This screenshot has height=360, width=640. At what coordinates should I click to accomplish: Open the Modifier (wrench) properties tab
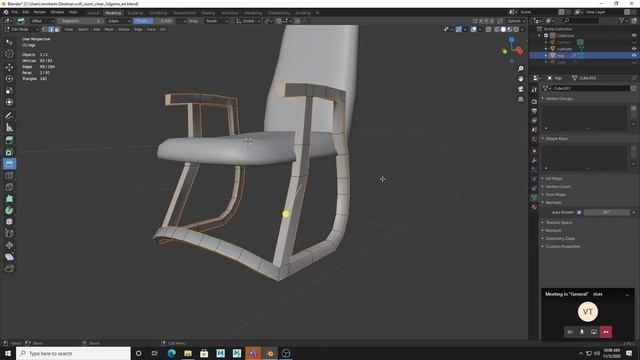[x=534, y=160]
